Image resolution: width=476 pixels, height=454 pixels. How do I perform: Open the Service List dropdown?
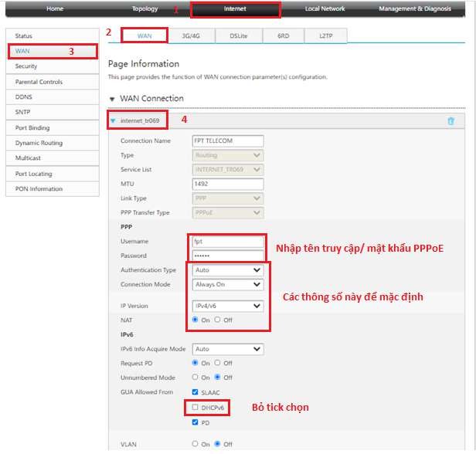228,170
